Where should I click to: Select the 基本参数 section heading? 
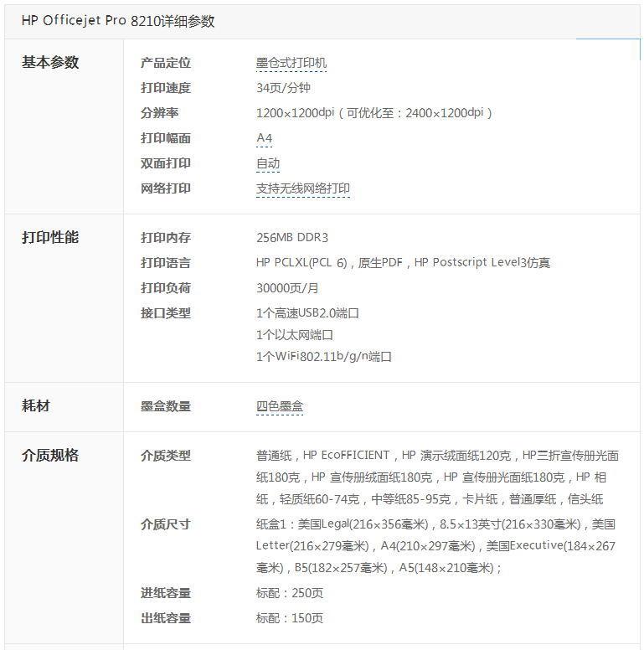pos(50,62)
